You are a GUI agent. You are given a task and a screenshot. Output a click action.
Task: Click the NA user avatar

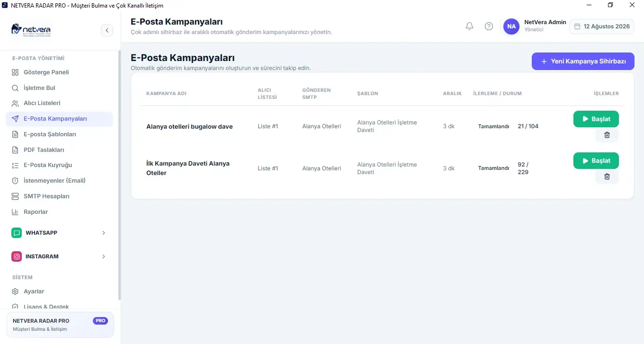[511, 26]
